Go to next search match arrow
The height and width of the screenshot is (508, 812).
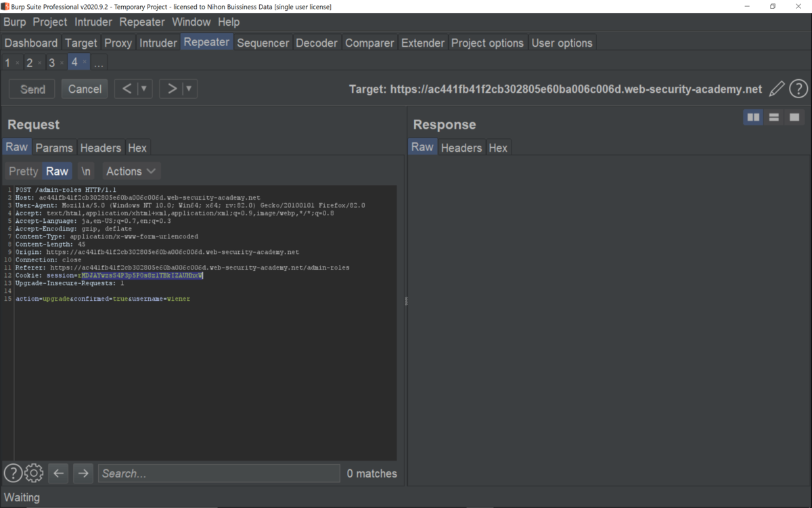pos(83,473)
